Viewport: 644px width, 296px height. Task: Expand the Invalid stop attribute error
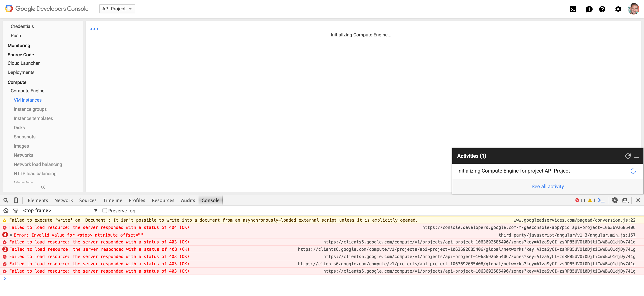[11, 235]
